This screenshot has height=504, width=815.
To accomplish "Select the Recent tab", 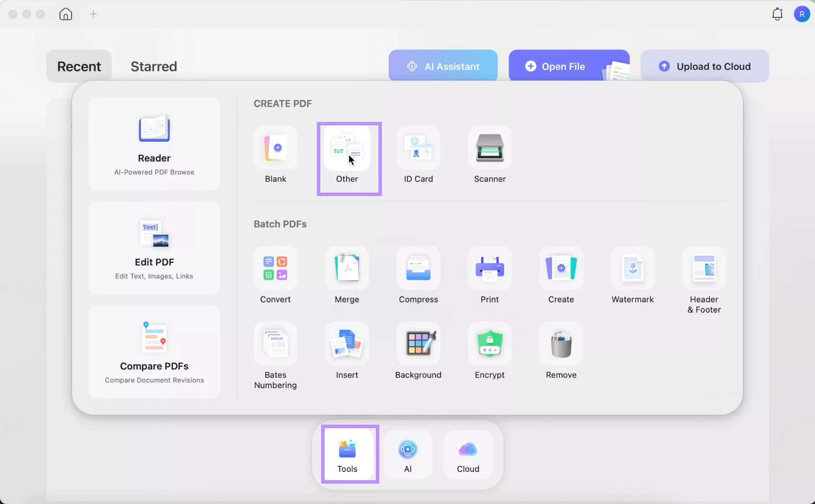I will [79, 66].
